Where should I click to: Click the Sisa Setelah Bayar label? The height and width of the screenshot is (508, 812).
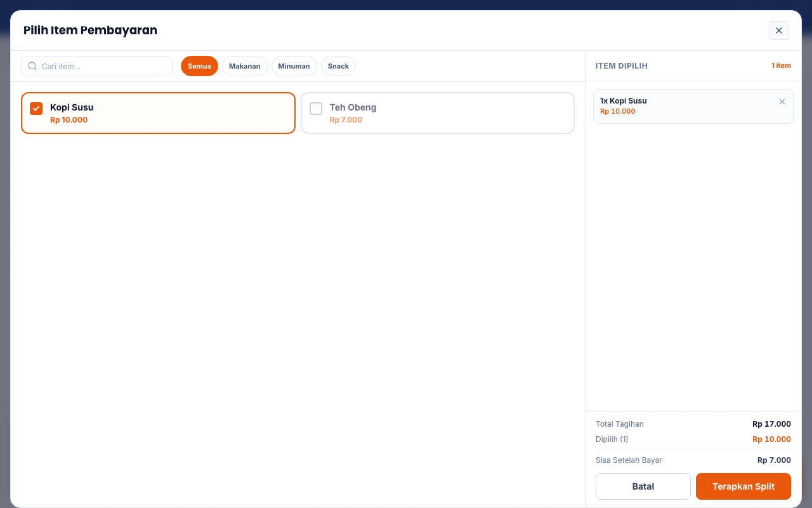click(629, 460)
